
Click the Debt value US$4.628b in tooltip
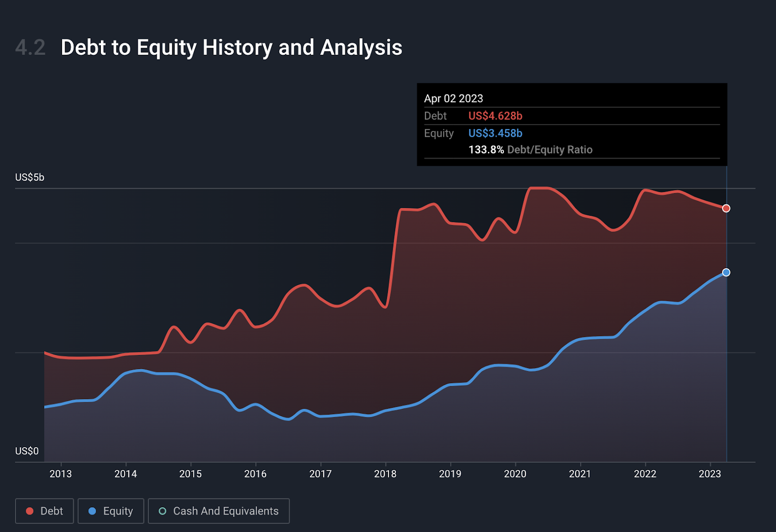495,116
